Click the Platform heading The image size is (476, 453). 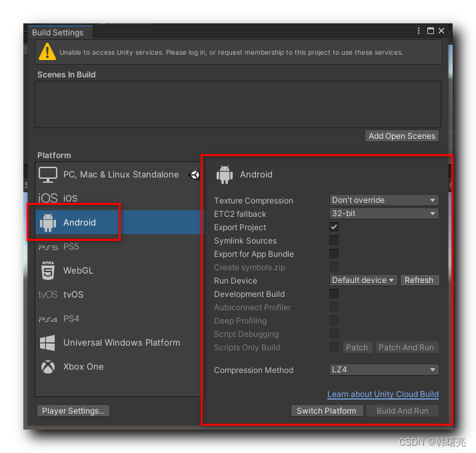pos(54,155)
